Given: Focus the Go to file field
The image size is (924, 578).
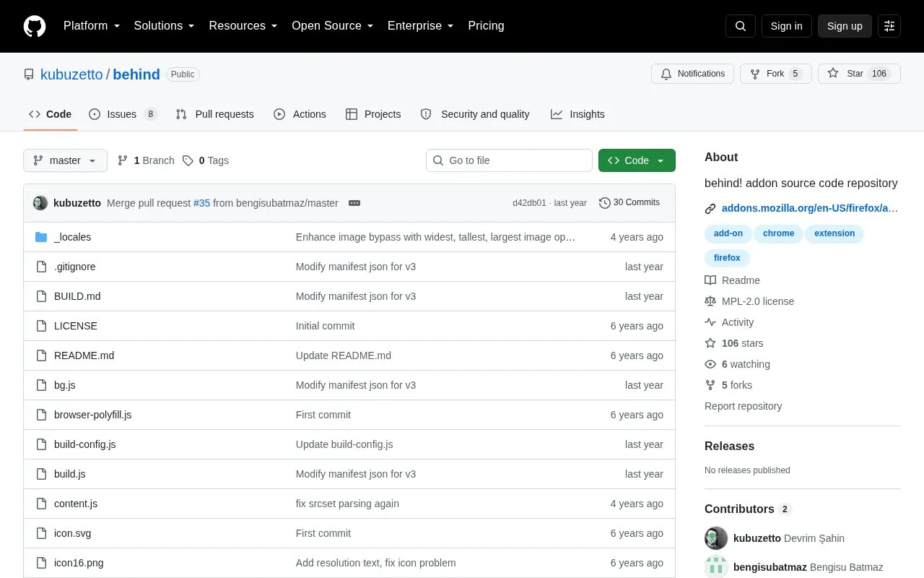Looking at the screenshot, I should click(x=509, y=160).
